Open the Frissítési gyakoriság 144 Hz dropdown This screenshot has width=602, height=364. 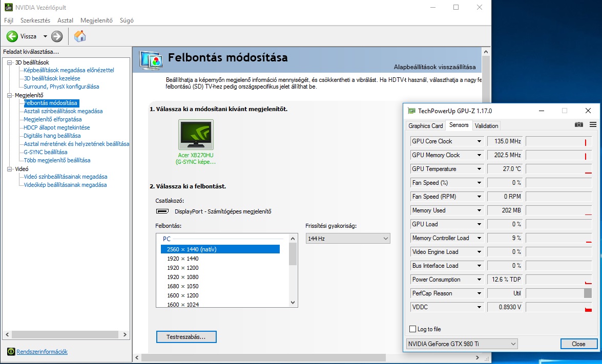pos(348,239)
